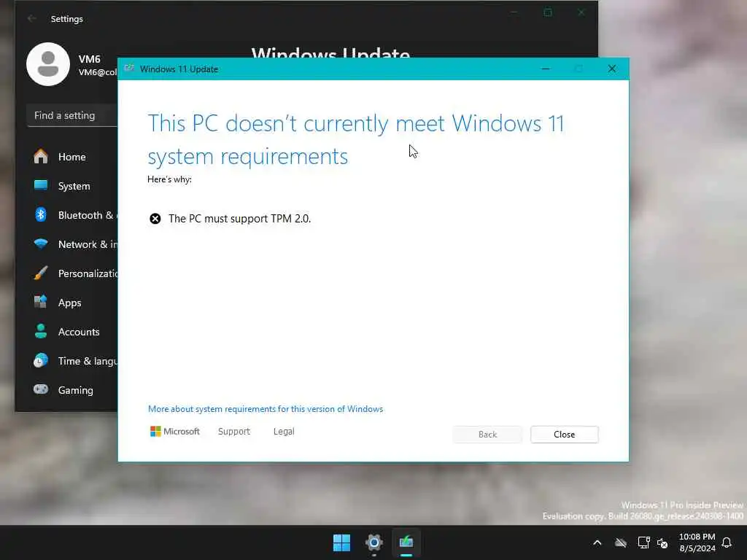Click the disabled Back button
747x560 pixels.
(x=487, y=435)
